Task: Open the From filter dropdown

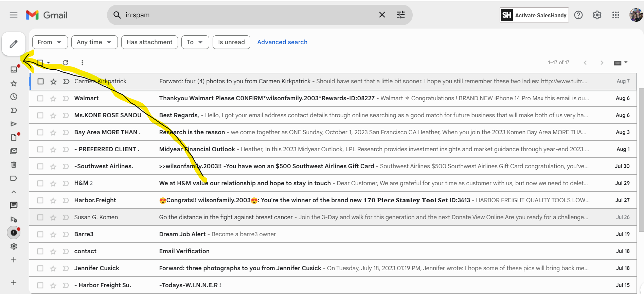Action: coord(50,42)
